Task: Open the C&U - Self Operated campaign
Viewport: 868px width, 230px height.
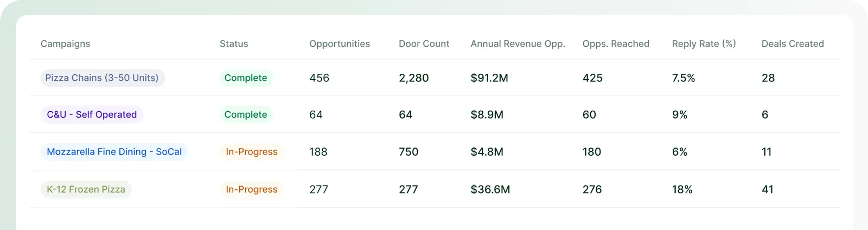Action: pyautogui.click(x=92, y=114)
